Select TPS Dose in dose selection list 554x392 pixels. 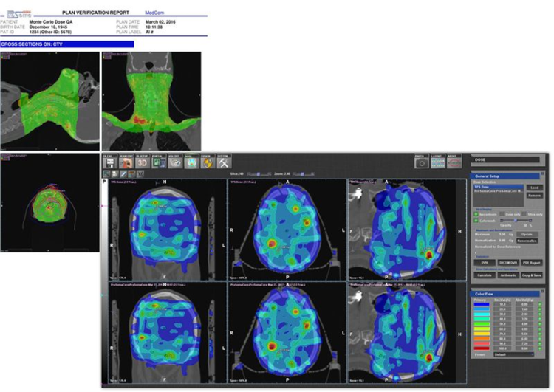coord(499,187)
